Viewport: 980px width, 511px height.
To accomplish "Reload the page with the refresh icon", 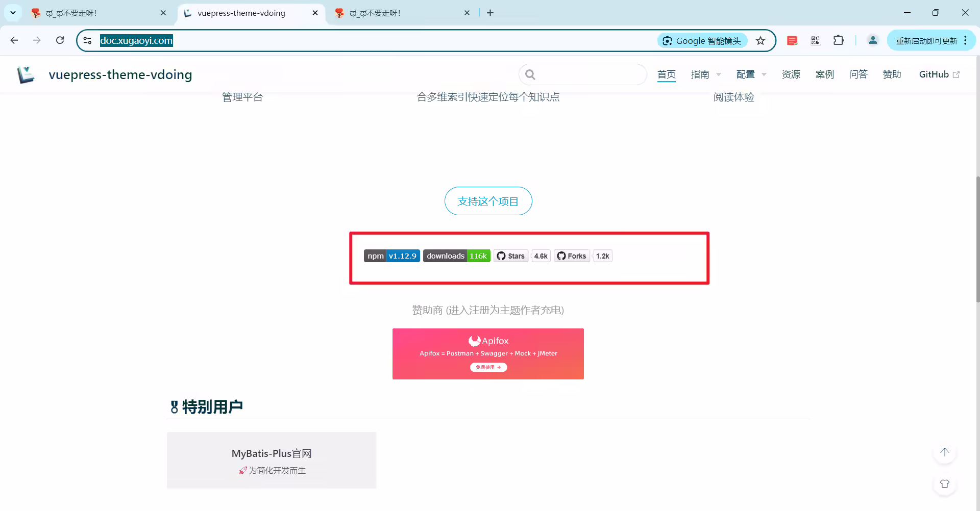I will coord(60,40).
